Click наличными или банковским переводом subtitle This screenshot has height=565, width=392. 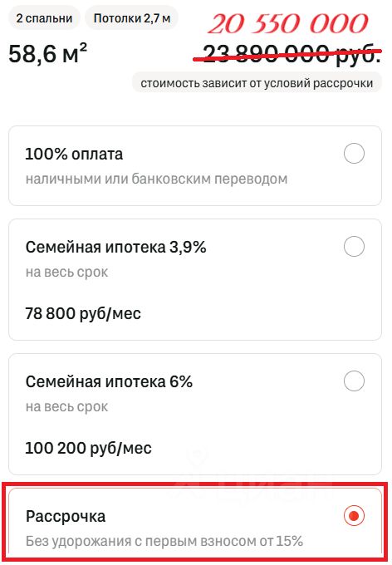[156, 179]
